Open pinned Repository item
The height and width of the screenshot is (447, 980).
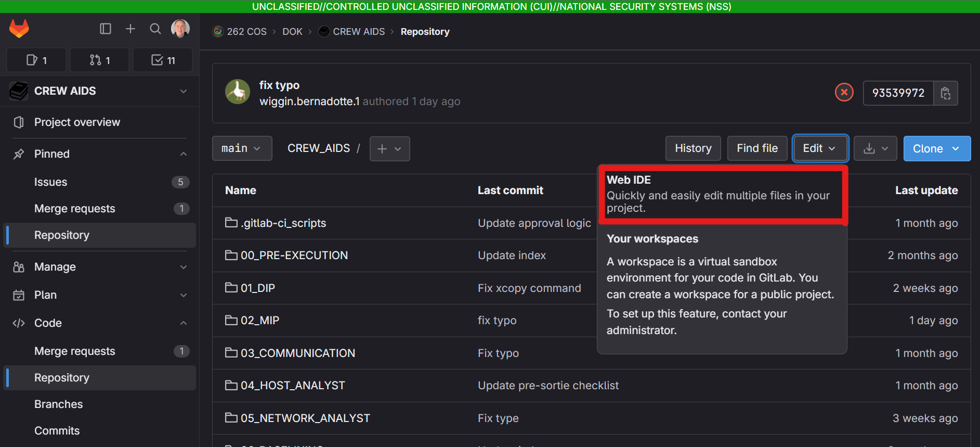100,235
